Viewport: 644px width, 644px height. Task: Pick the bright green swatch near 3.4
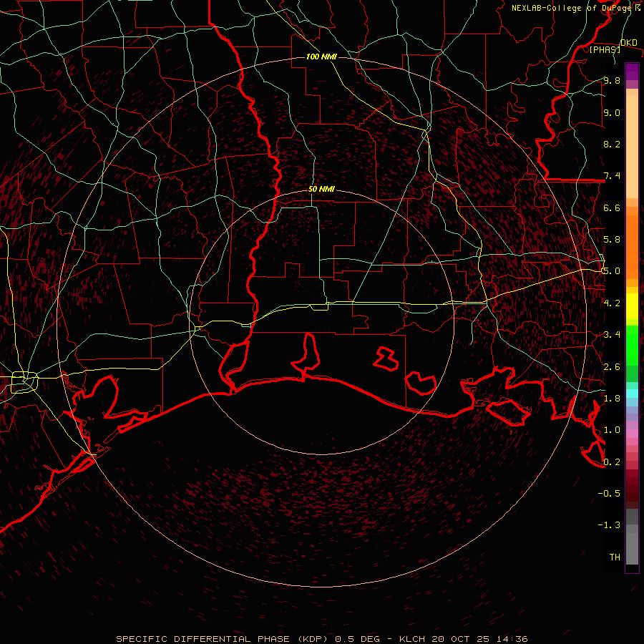tap(632, 344)
